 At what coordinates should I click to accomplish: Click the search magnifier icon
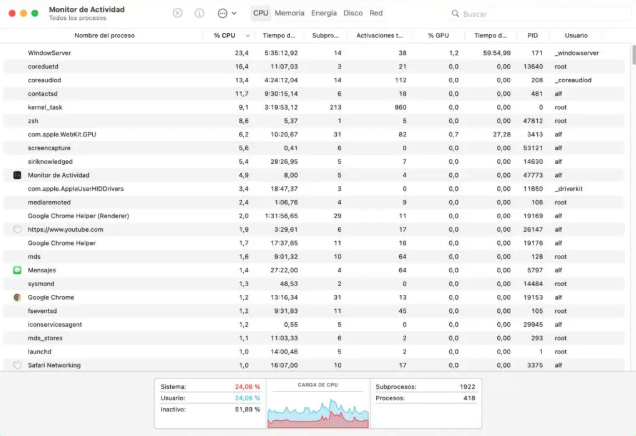pos(455,14)
